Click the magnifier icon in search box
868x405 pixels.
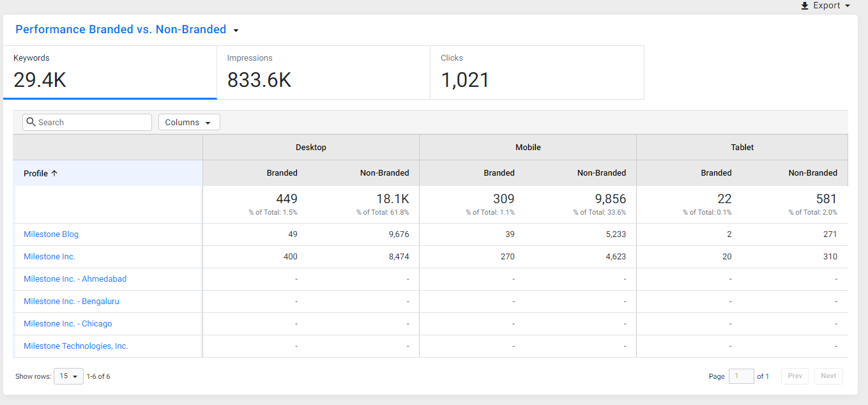(x=31, y=122)
